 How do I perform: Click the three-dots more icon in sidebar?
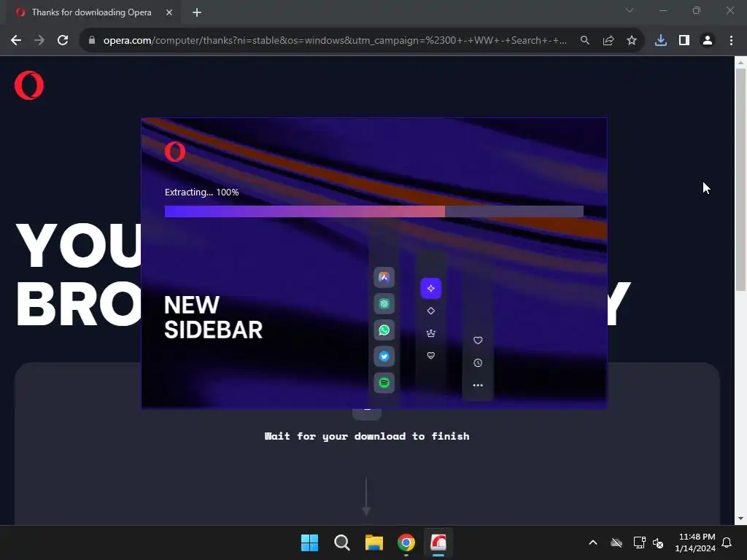coord(478,385)
